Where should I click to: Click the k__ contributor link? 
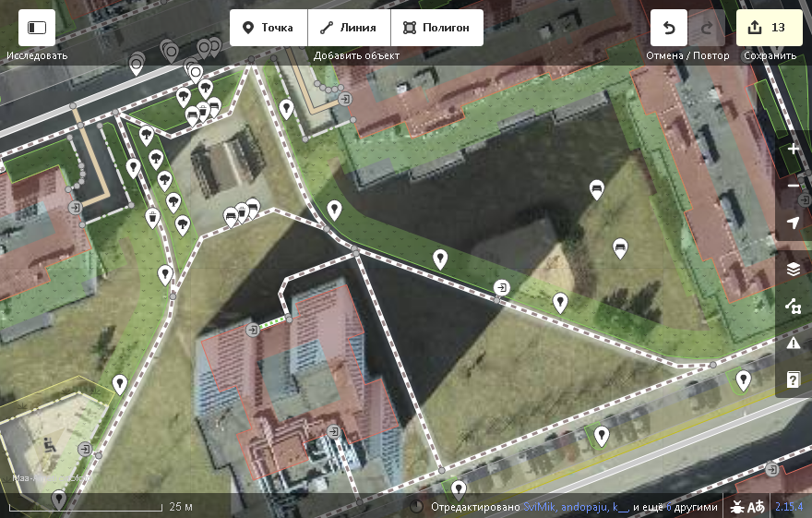pyautogui.click(x=620, y=507)
